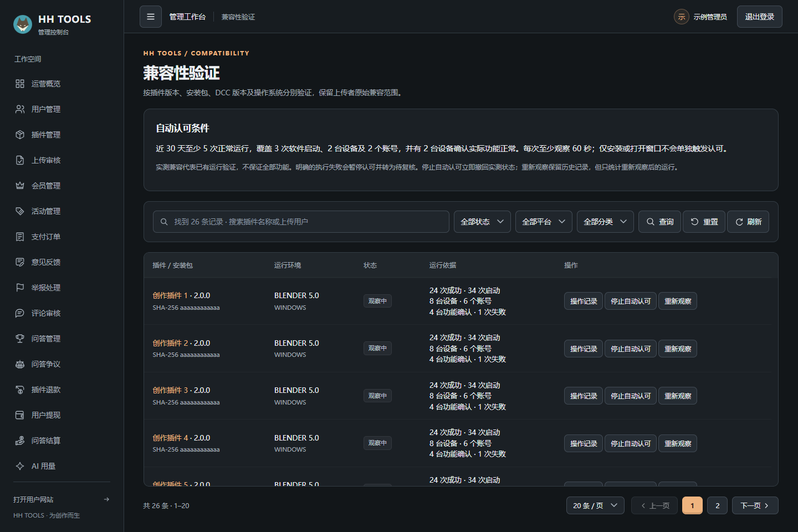Go to page 2 in pagination
This screenshot has width=798, height=532.
(x=718, y=505)
